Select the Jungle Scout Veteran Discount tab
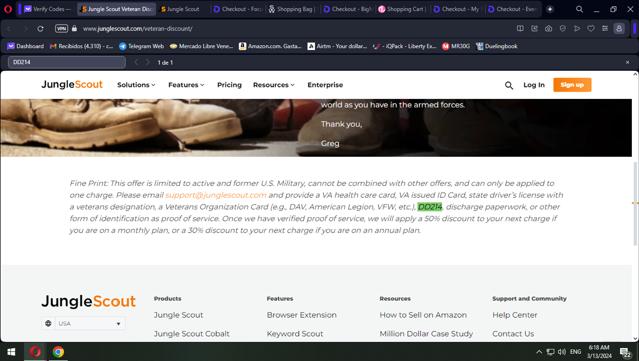The image size is (639, 361). pos(116,9)
